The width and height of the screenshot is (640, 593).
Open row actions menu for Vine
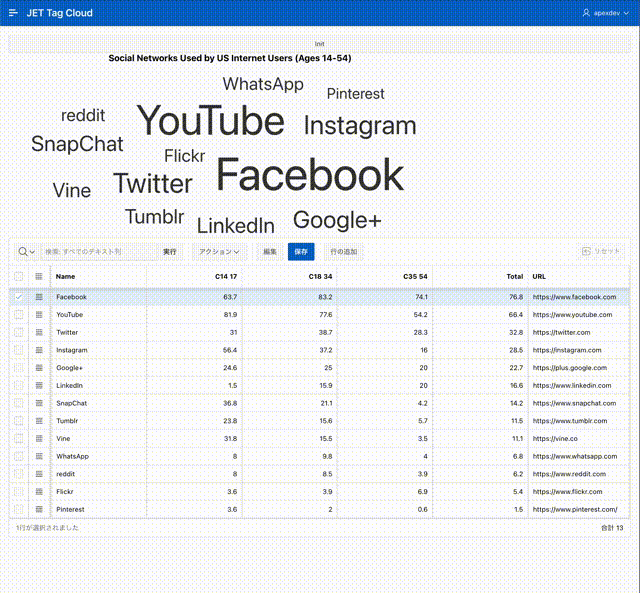[x=39, y=439]
